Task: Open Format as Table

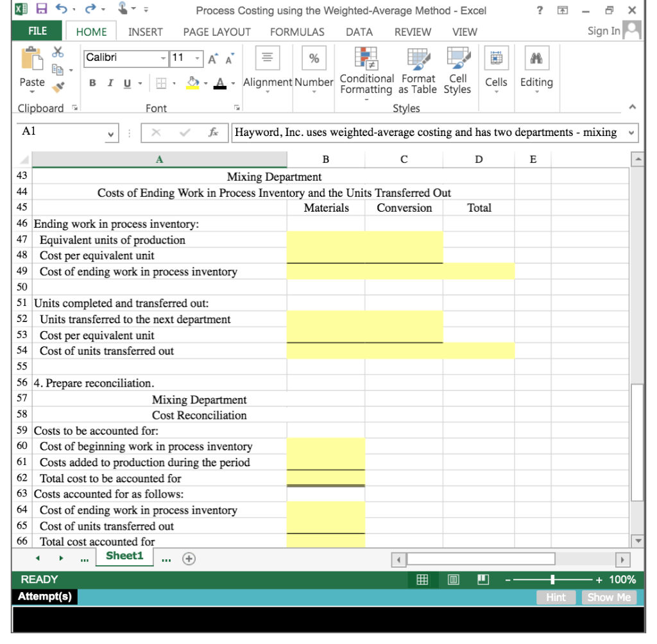Action: coord(418,71)
